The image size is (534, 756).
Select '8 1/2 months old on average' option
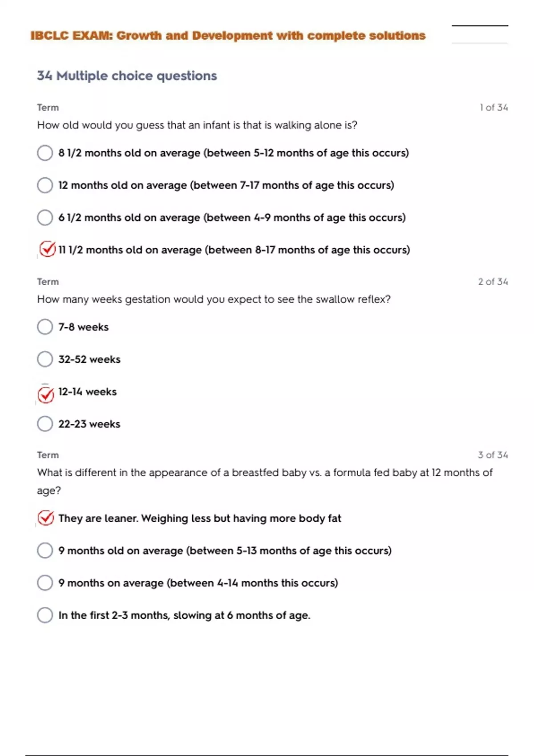coord(45,153)
